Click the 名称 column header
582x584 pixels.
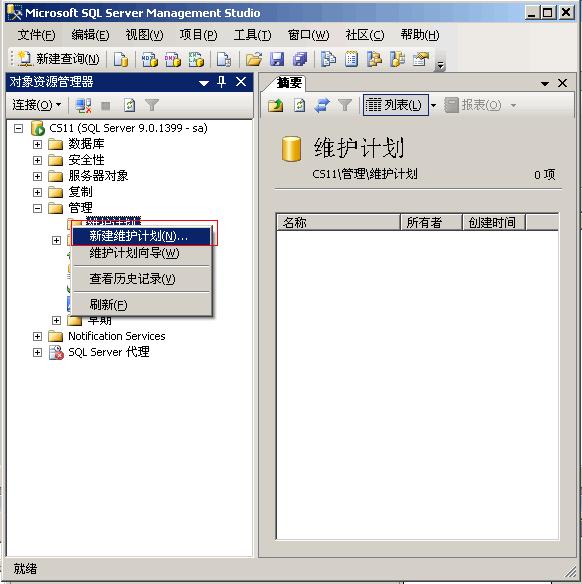(338, 223)
